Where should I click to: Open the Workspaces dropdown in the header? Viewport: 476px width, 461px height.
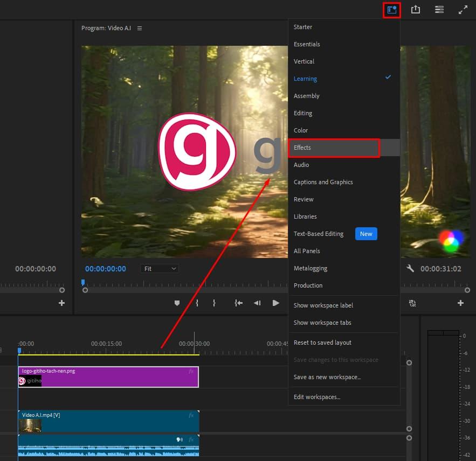click(x=392, y=9)
